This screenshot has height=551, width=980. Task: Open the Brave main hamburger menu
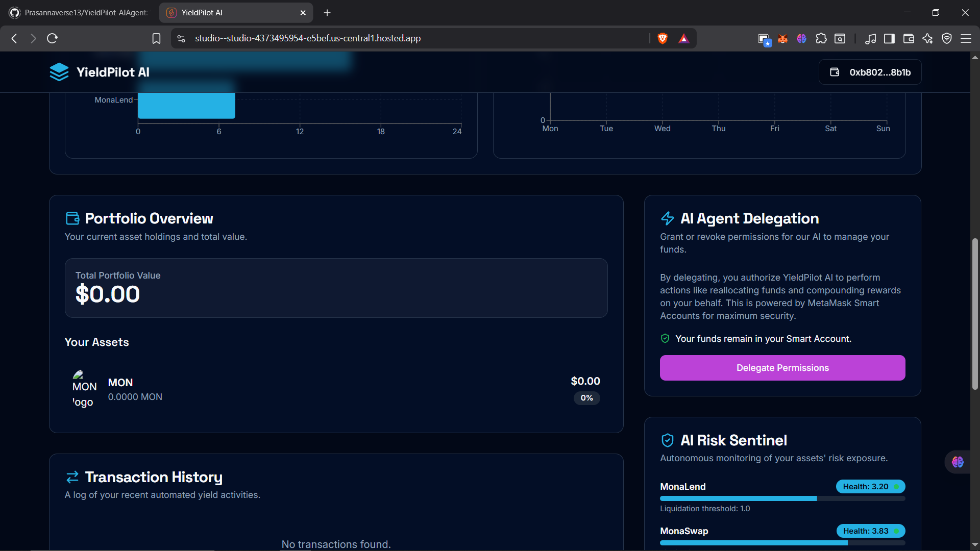coord(966,38)
